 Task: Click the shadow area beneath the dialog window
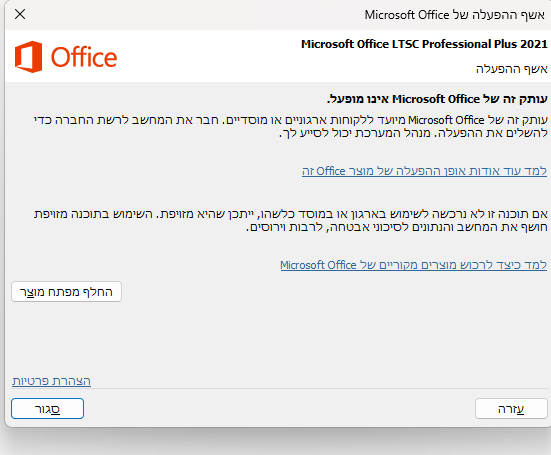click(x=278, y=441)
